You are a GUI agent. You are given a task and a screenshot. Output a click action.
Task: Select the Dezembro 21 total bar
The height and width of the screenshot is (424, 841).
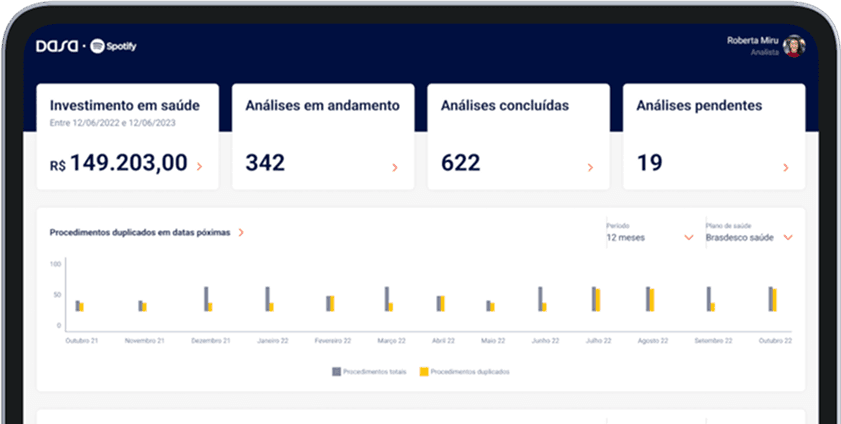click(x=206, y=299)
